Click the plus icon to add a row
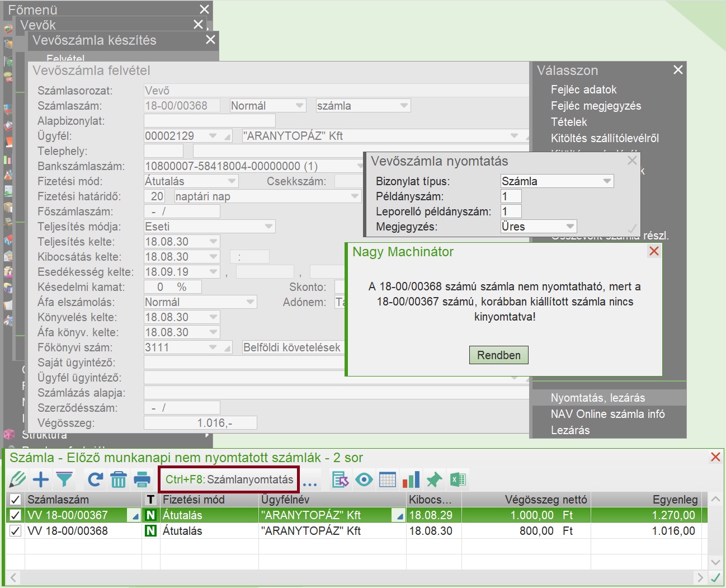726x588 pixels. [41, 479]
